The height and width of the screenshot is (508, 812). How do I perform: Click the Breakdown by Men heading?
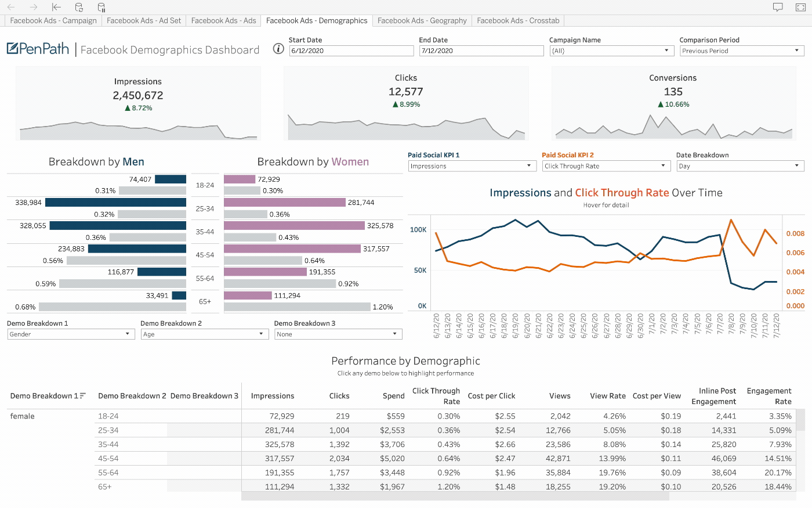pos(96,162)
